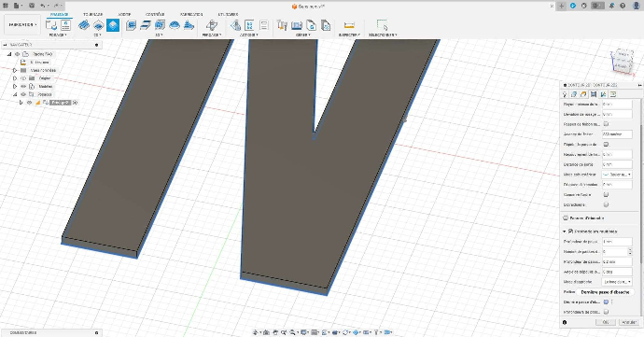Click the Simulate icon in Actions

[235, 25]
